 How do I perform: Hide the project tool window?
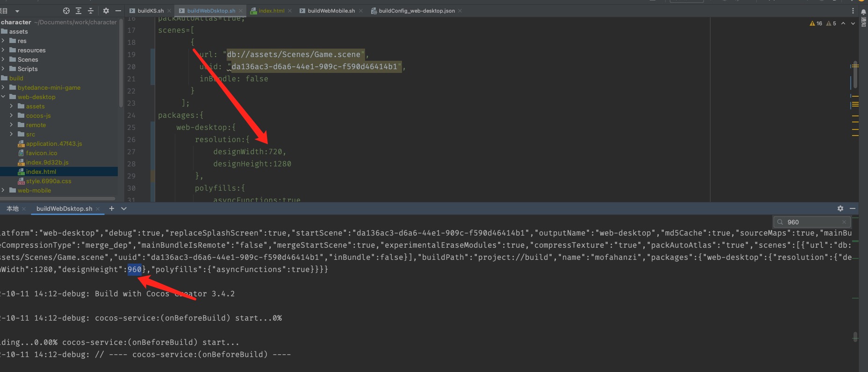[118, 11]
